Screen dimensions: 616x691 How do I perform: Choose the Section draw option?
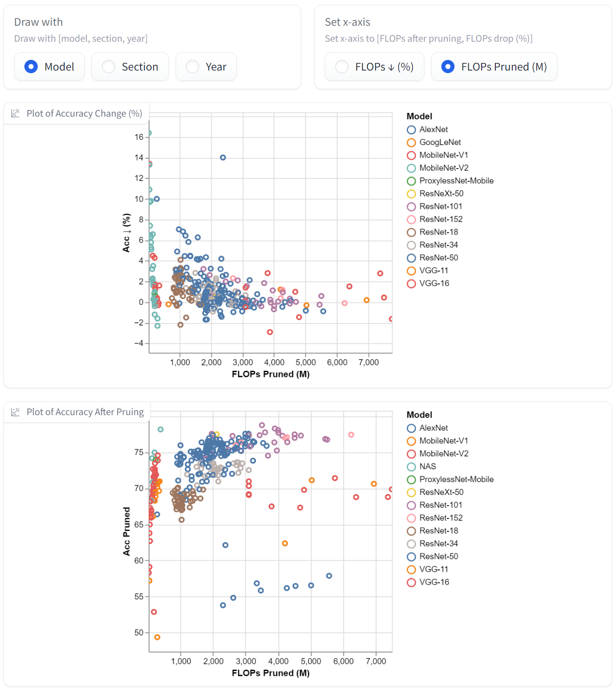(x=109, y=67)
